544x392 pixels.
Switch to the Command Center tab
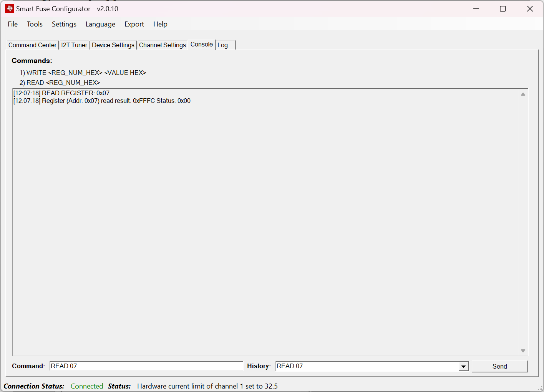(x=32, y=45)
